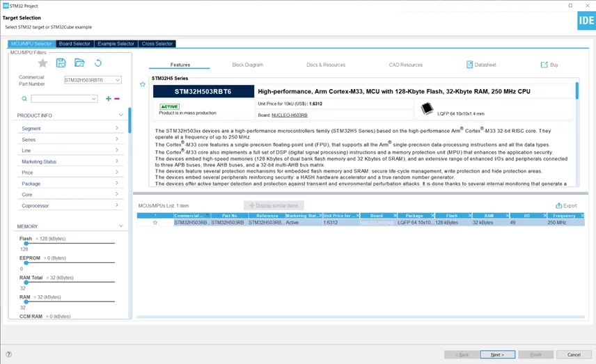Collapse the PRODUCT INFO section
The width and height of the screenshot is (596, 364).
(121, 115)
